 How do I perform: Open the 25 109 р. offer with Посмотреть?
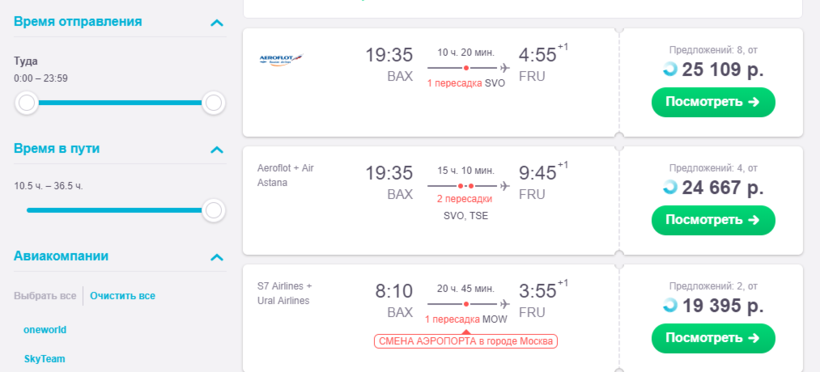point(713,102)
